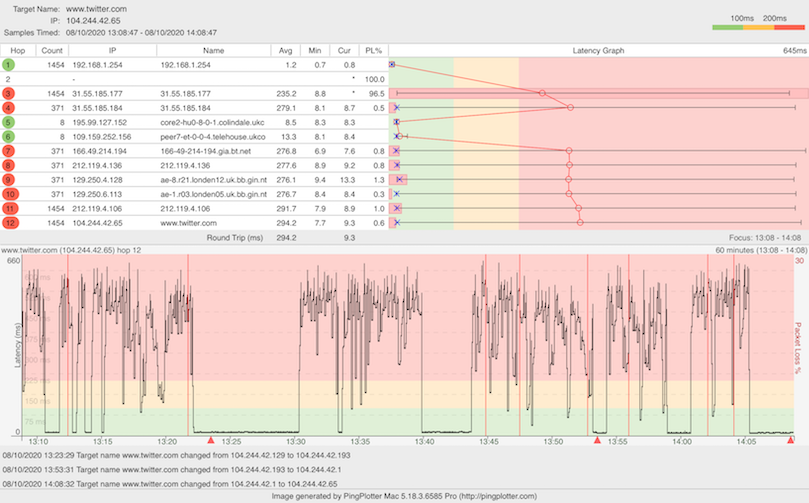Select the red hop 11 circle icon

[8, 208]
